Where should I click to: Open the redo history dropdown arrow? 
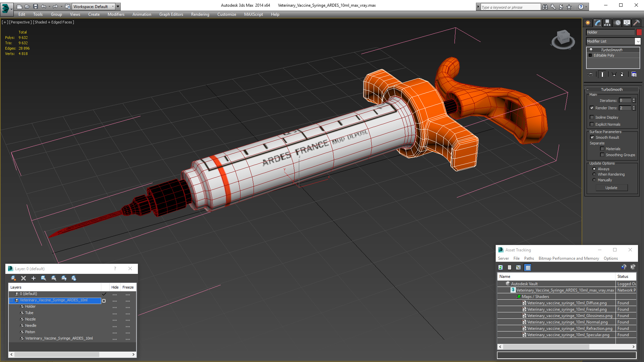point(61,6)
